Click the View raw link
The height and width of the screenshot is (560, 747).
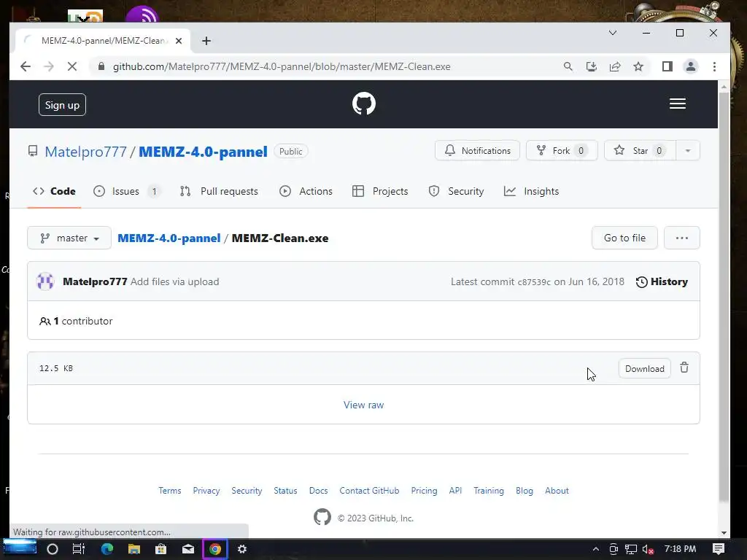pos(363,405)
